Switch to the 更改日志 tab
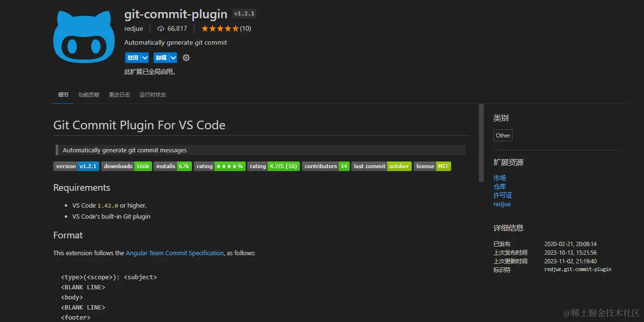The height and width of the screenshot is (322, 644). tap(119, 95)
